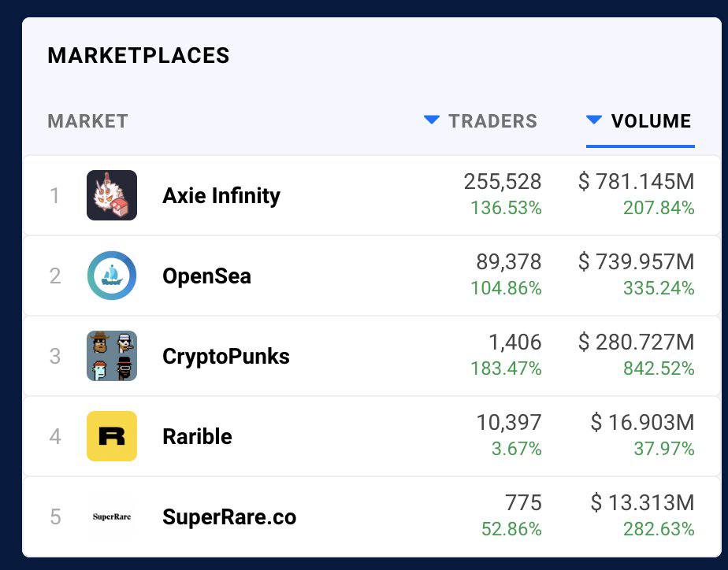Screen dimensions: 728x570
Task: Sort by the Traders column header
Action: pos(492,121)
